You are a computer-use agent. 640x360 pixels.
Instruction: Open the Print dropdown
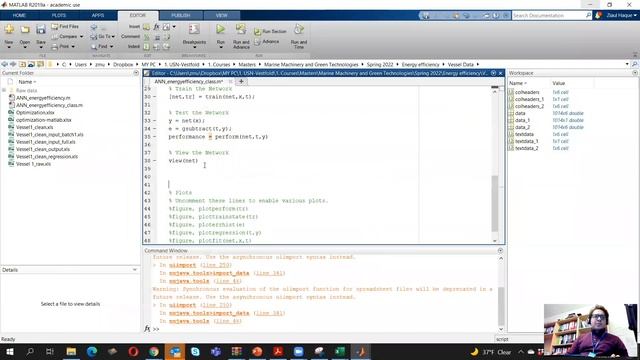tap(64, 47)
